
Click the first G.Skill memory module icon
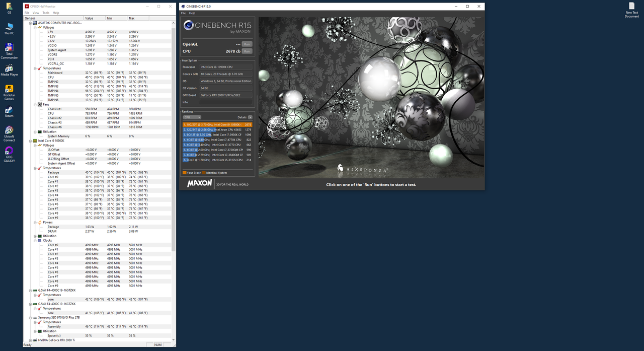tap(35, 290)
